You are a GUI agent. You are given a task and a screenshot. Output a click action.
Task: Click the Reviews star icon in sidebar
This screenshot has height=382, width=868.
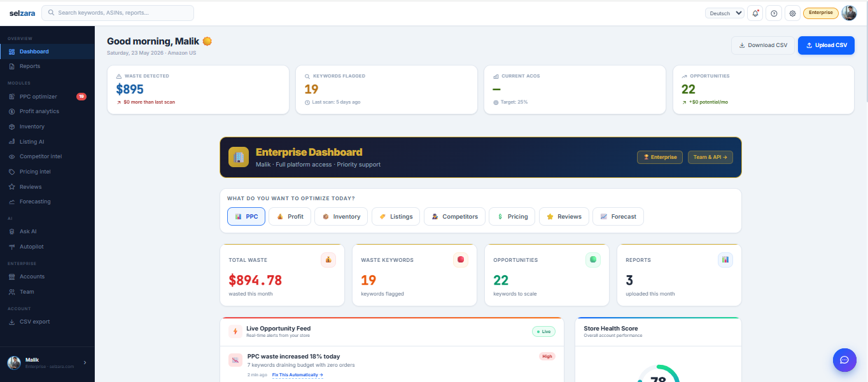click(x=12, y=187)
